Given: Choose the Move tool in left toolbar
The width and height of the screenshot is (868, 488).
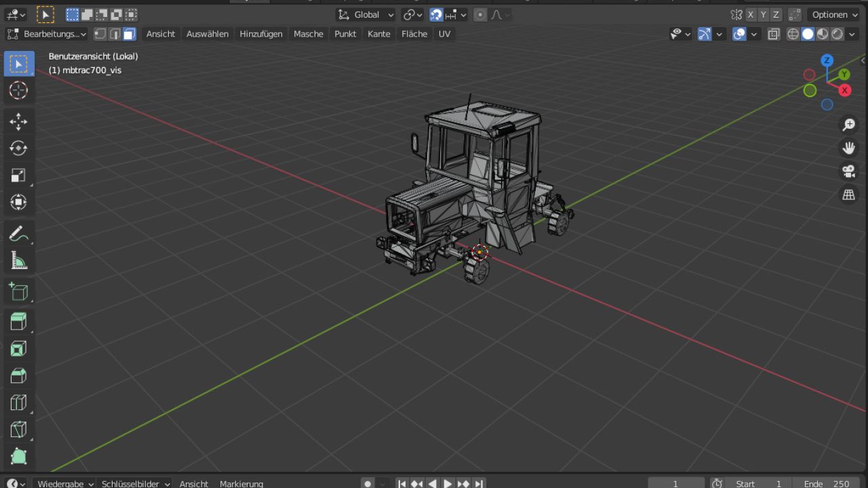Looking at the screenshot, I should click(18, 122).
